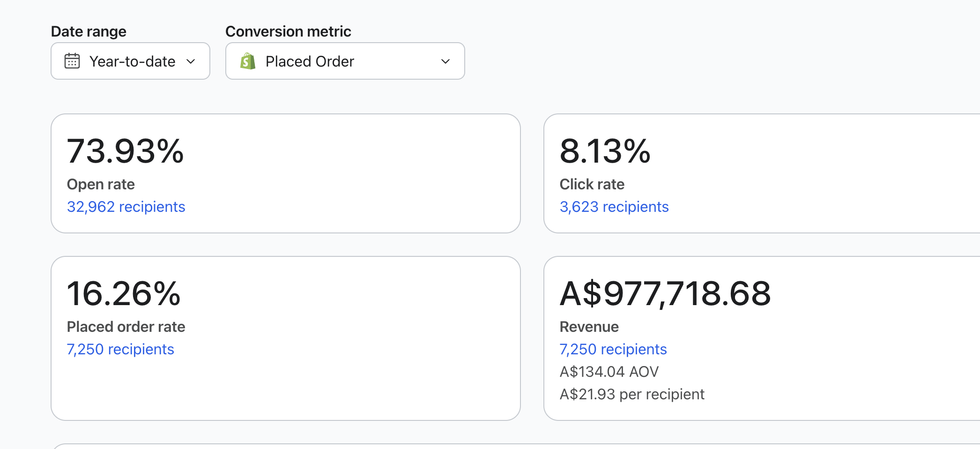This screenshot has height=449, width=980.
Task: Click the Conversion metric heading
Action: click(x=288, y=31)
